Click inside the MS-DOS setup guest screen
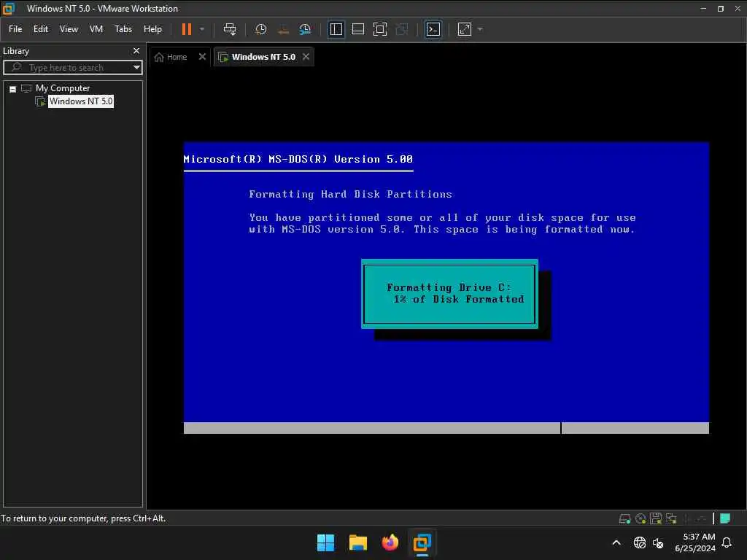The height and width of the screenshot is (560, 747). [446, 287]
